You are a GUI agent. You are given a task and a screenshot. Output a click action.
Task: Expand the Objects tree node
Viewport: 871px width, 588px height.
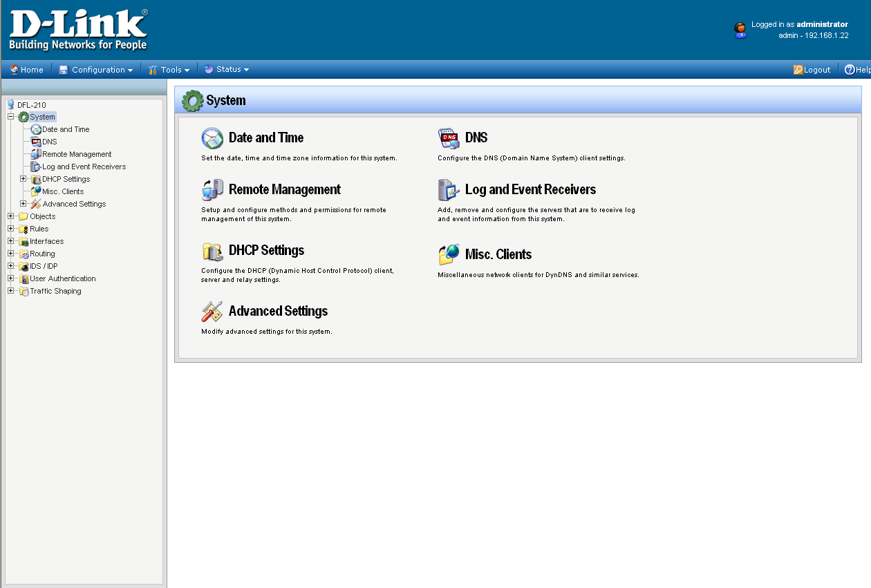11,216
